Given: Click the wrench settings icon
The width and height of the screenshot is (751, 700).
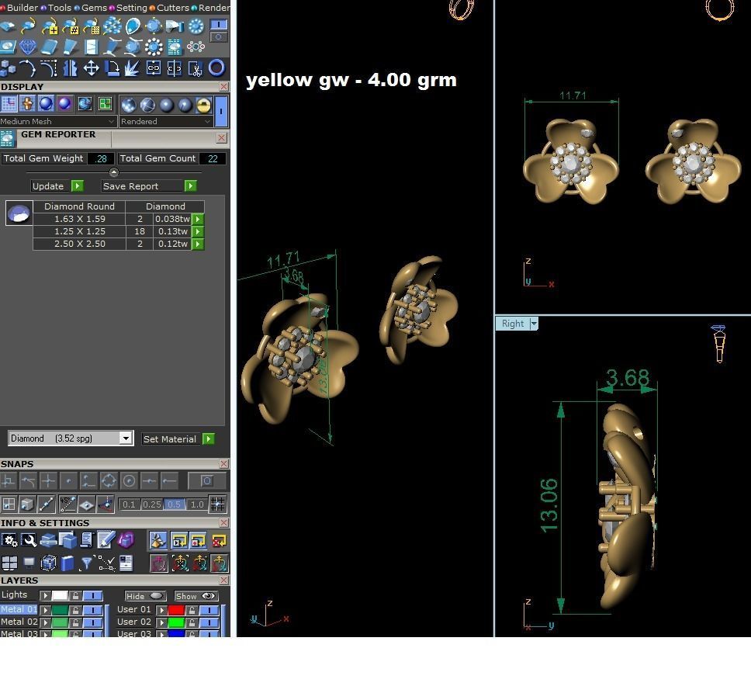Looking at the screenshot, I should tap(29, 540).
